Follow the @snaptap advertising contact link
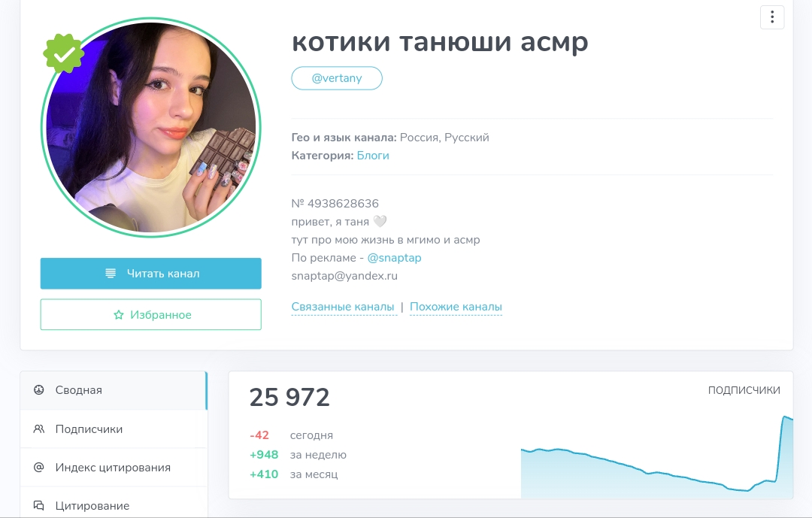 (x=394, y=257)
